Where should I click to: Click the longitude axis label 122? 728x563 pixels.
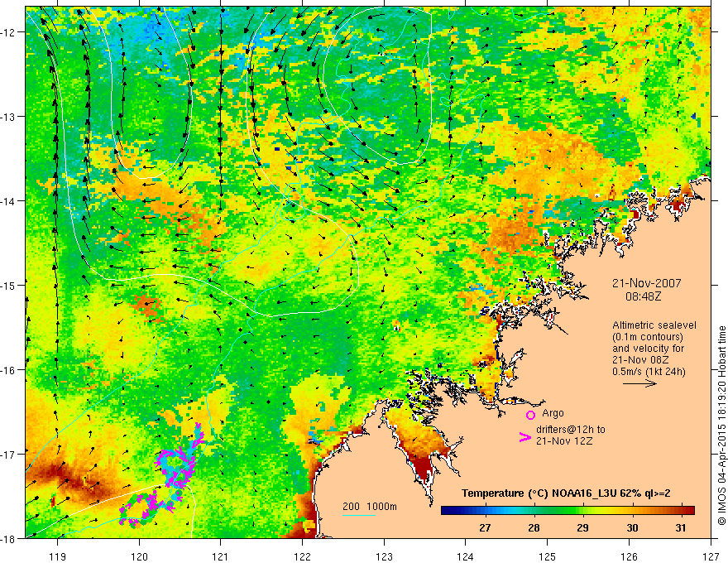click(302, 556)
